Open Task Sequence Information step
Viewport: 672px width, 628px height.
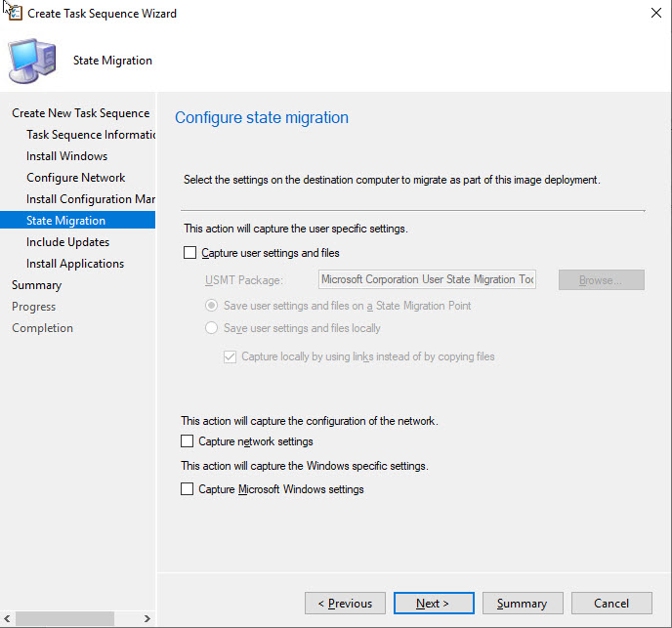pyautogui.click(x=91, y=135)
